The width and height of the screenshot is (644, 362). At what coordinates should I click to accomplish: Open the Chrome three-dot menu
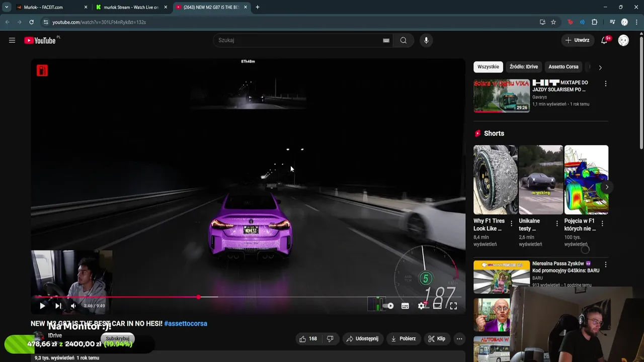pyautogui.click(x=636, y=22)
